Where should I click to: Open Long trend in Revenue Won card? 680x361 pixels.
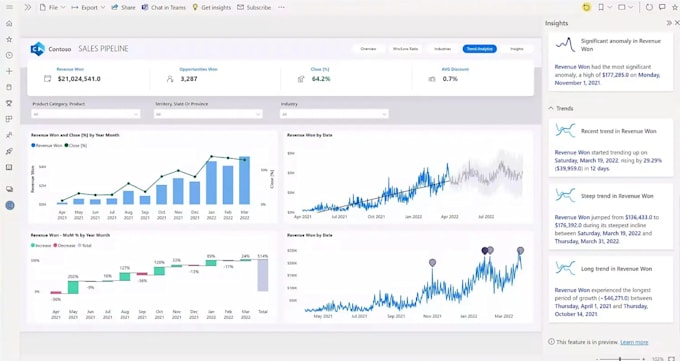pos(610,289)
